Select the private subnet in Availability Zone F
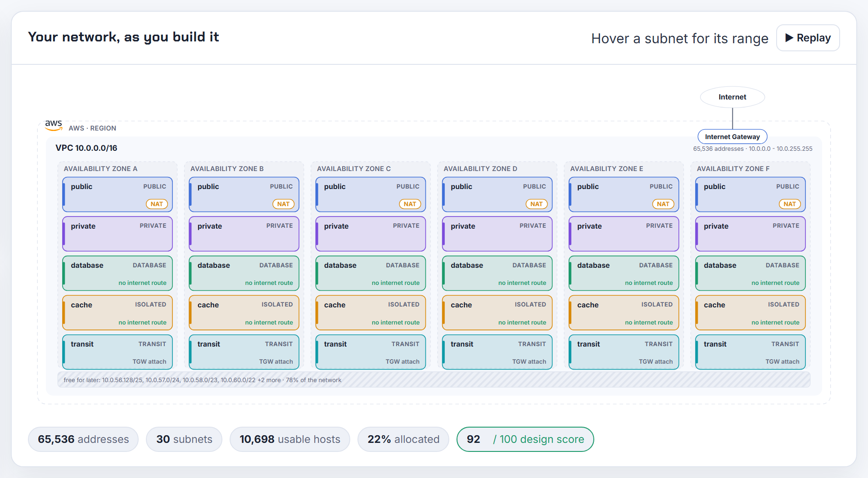Screen dimensions: 868x478 click(750, 234)
